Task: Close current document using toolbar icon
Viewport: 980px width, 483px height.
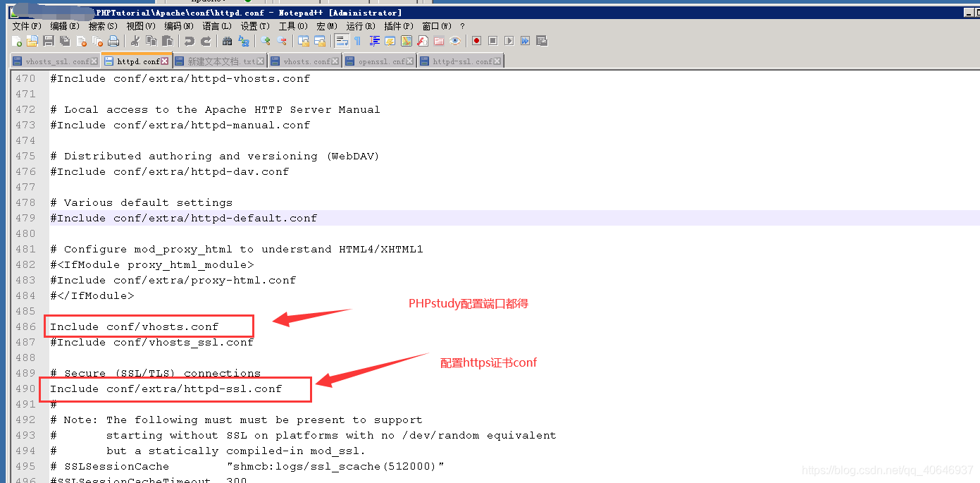Action: tap(81, 41)
